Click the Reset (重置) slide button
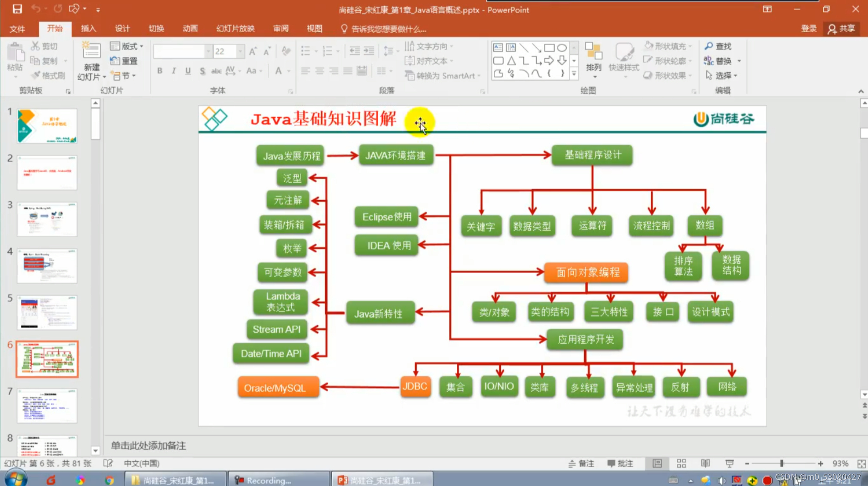The width and height of the screenshot is (868, 486). click(x=124, y=61)
